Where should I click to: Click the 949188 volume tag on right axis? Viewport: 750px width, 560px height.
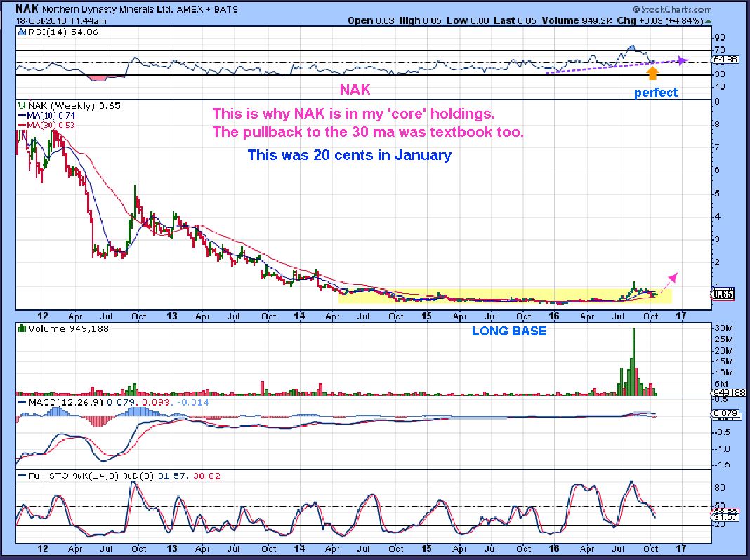[730, 392]
